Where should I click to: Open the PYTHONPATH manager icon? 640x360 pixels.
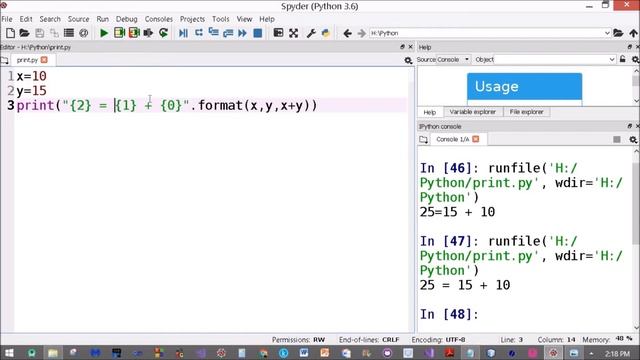326,33
